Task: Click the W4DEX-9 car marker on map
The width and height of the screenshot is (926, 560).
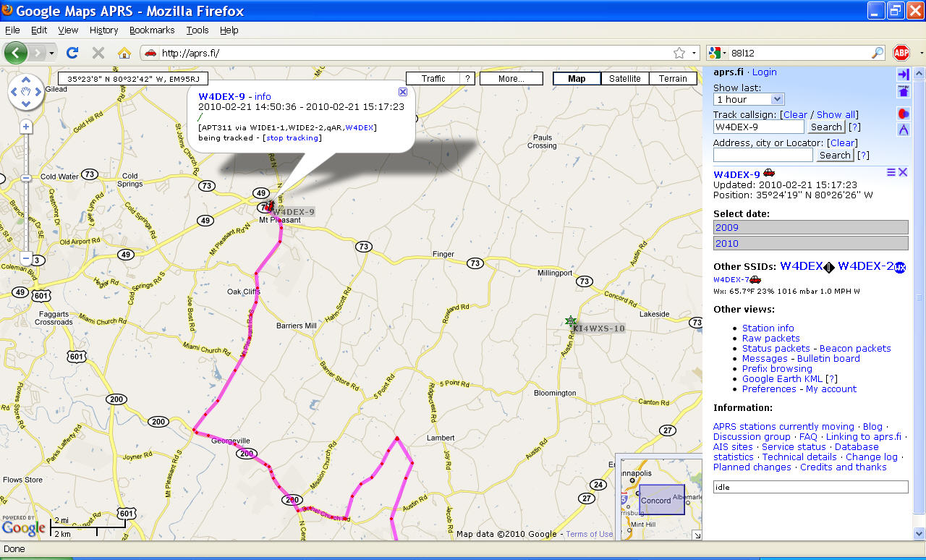Action: 270,206
